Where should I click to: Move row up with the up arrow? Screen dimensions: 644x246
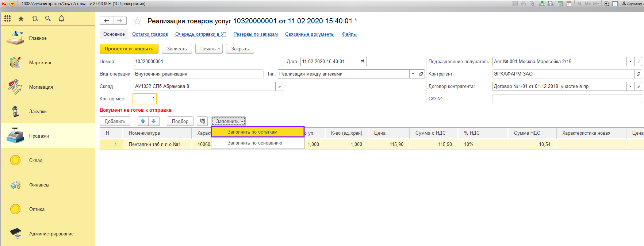(x=143, y=121)
